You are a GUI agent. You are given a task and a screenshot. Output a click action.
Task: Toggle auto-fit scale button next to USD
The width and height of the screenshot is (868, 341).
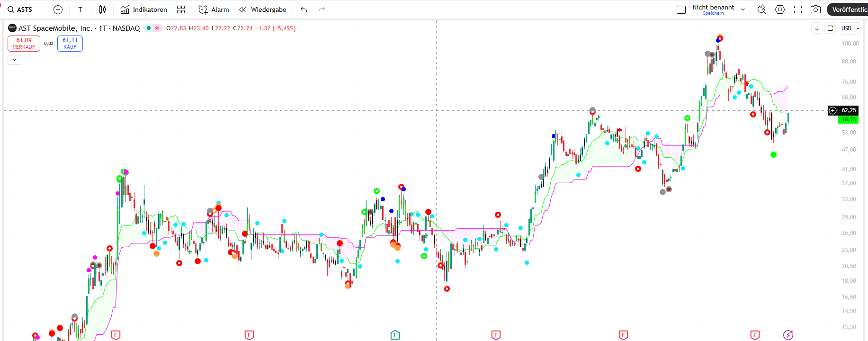[x=830, y=28]
